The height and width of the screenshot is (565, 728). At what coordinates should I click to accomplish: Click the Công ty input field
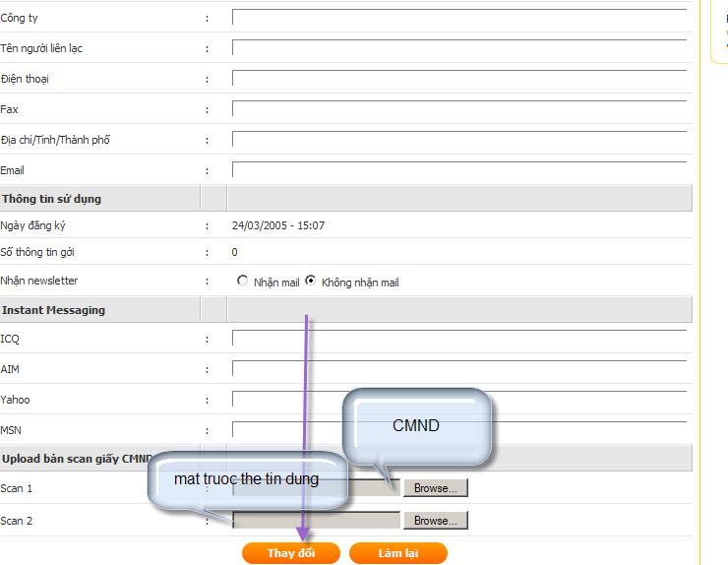458,18
